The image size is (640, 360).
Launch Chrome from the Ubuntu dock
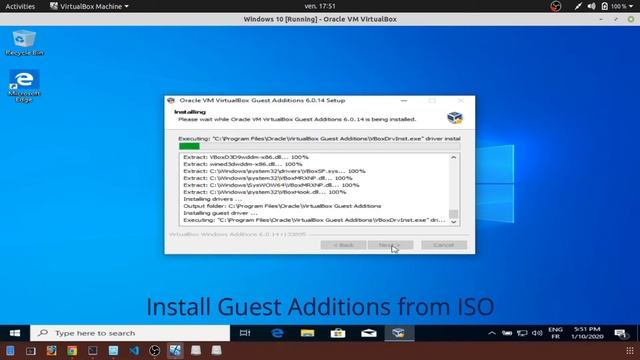[72, 351]
